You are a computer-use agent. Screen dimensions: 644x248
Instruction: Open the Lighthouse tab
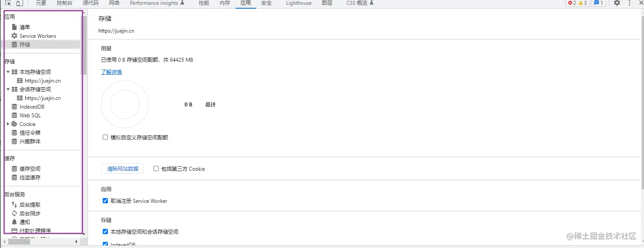(x=299, y=3)
